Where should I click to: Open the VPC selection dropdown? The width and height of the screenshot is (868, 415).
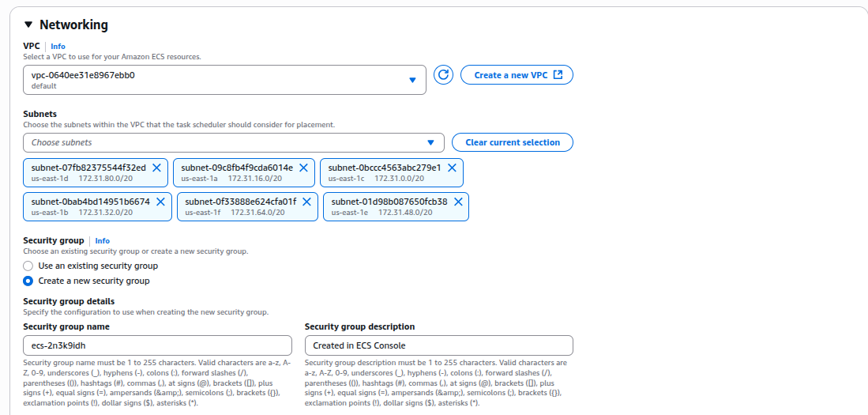225,80
